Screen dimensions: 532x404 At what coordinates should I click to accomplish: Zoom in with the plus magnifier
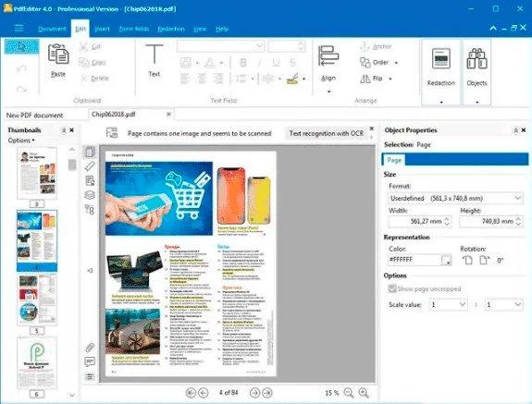tap(364, 393)
